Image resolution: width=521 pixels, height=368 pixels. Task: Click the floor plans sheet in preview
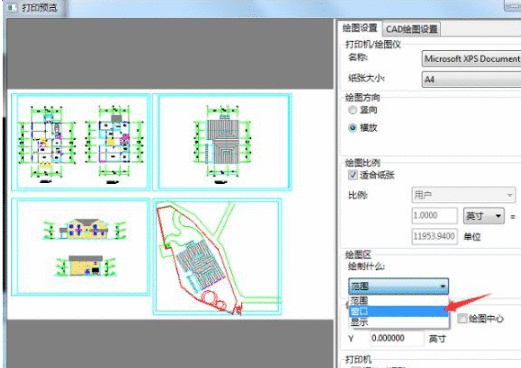click(x=81, y=142)
